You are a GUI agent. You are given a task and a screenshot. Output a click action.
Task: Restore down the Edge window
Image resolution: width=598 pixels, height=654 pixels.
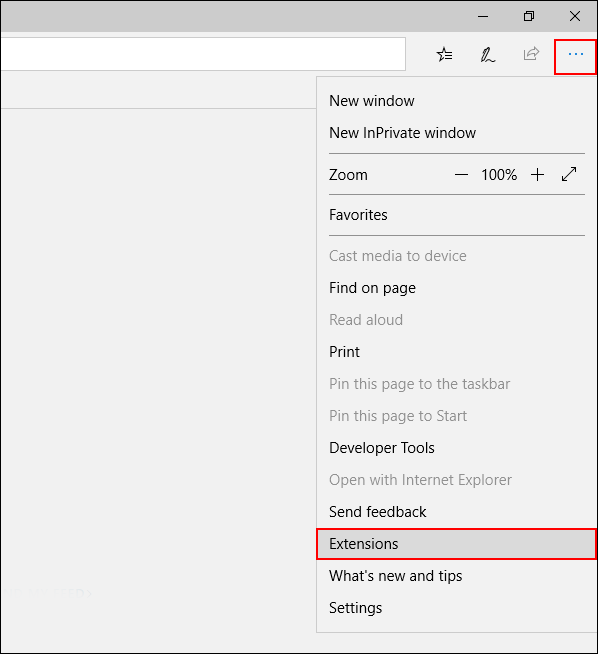pos(529,16)
